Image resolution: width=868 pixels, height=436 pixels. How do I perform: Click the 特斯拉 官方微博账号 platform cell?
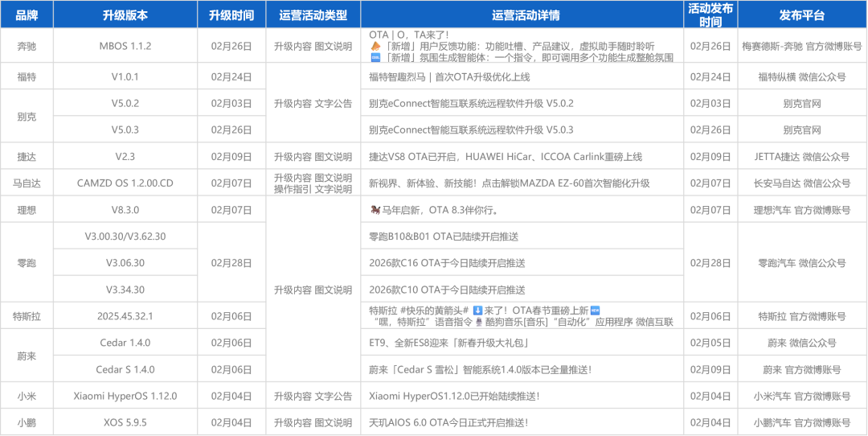pyautogui.click(x=802, y=316)
